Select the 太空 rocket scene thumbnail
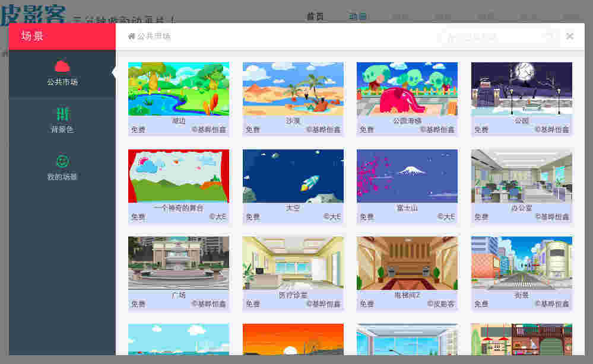Viewport: 593px width, 364px height. 293,176
